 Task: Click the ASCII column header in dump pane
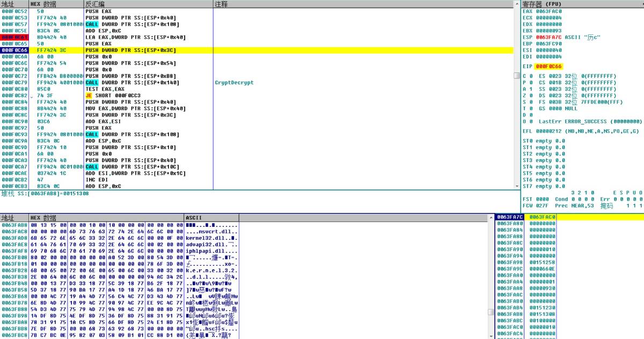click(x=211, y=218)
